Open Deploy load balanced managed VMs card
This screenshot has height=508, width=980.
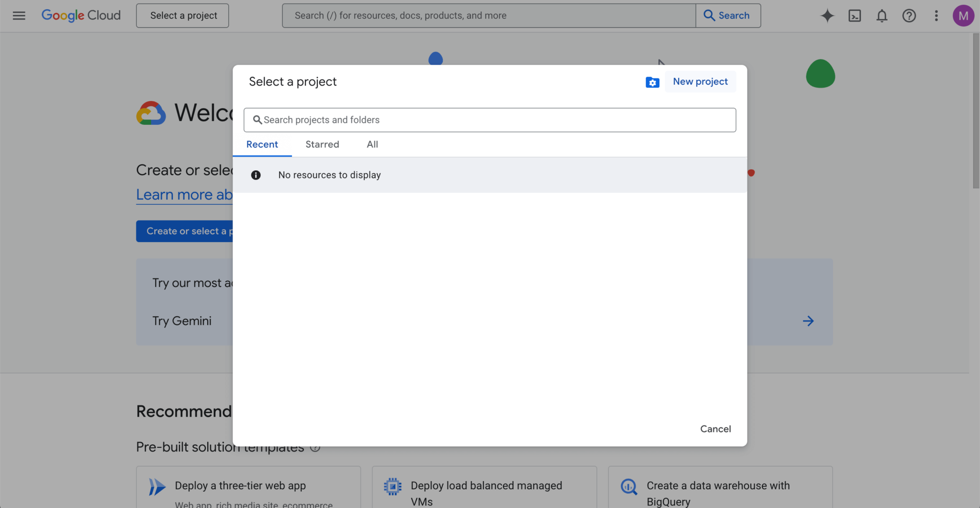click(484, 487)
